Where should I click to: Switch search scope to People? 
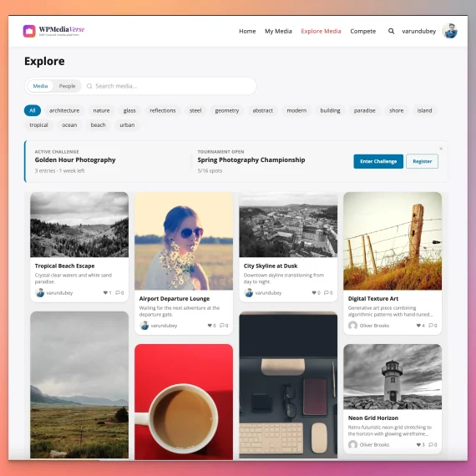point(67,86)
